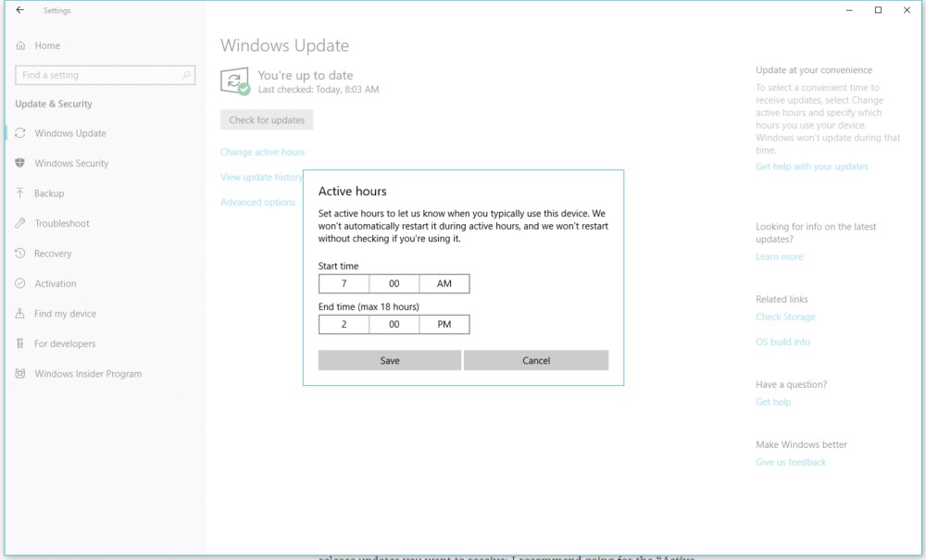Open the Check Storage link

tap(785, 317)
